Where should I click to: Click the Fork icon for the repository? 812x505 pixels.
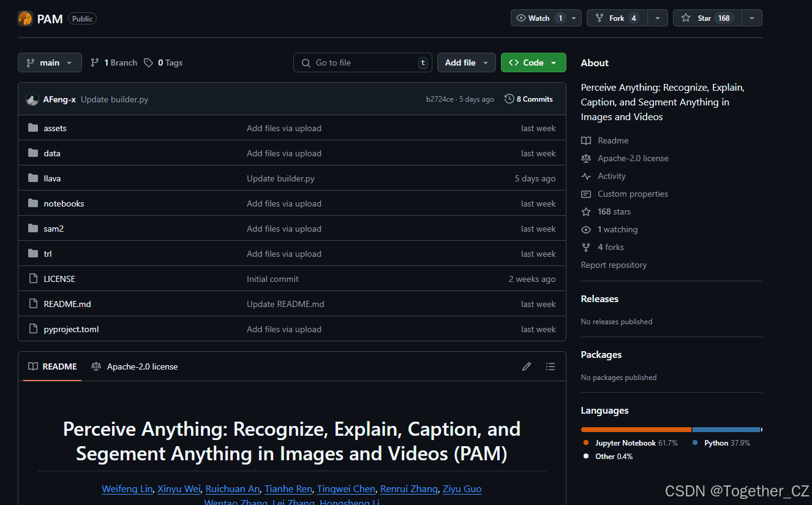click(599, 17)
